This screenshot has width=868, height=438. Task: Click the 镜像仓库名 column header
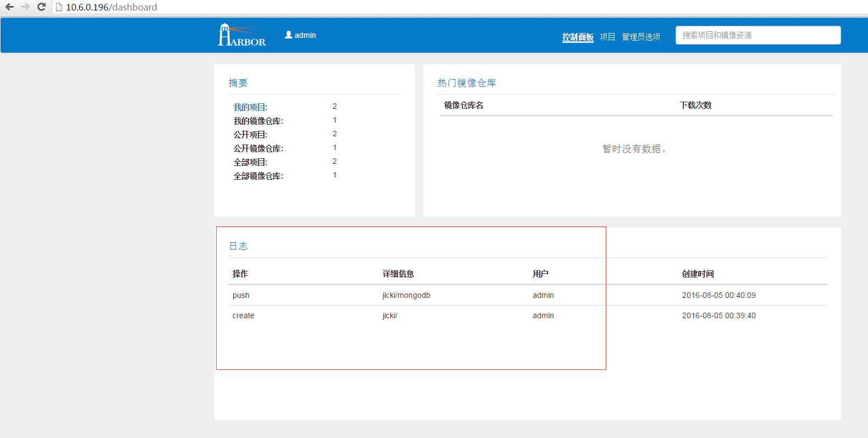[x=463, y=105]
